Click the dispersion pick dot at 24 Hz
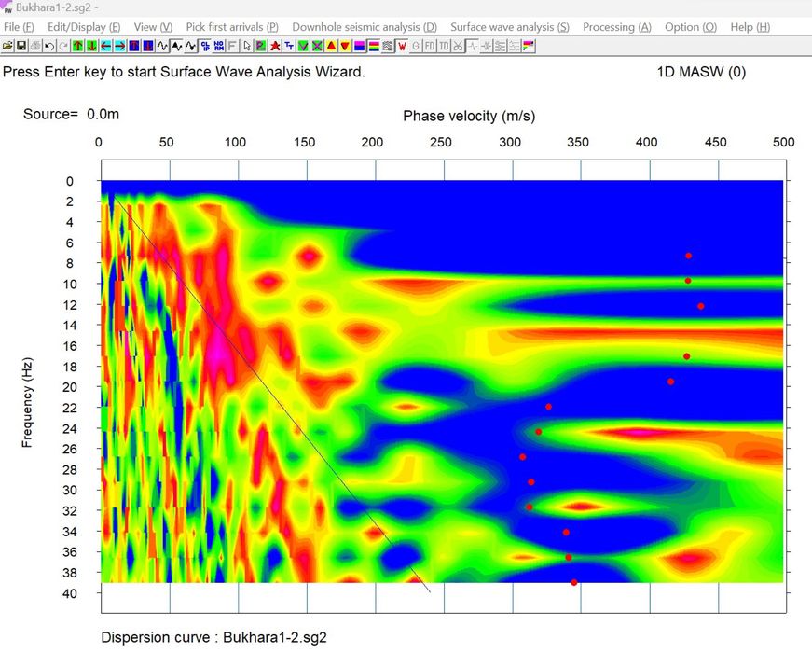 [x=539, y=432]
